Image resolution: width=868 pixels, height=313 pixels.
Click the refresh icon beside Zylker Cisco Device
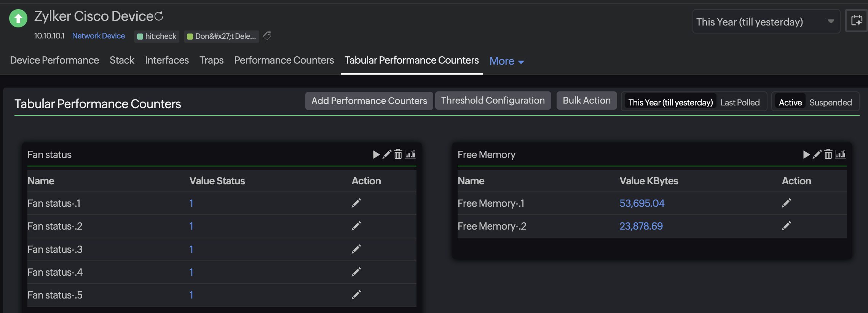click(159, 16)
